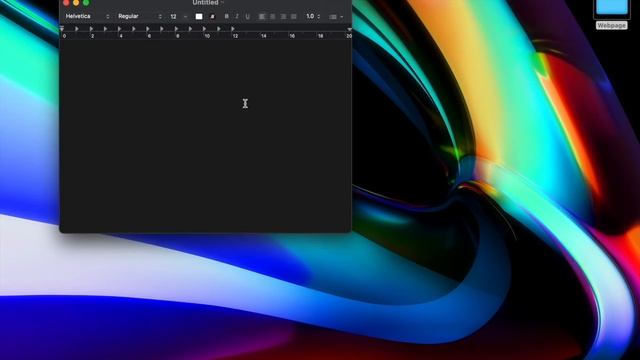
Task: Select the tab stop at ruler mark 2
Action: pos(91,29)
